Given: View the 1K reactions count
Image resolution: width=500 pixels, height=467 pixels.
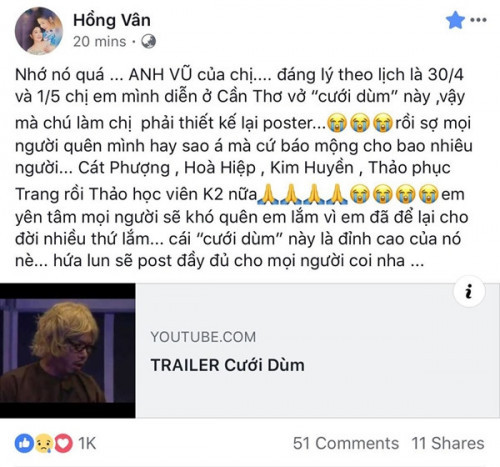Looking at the screenshot, I should (x=87, y=443).
